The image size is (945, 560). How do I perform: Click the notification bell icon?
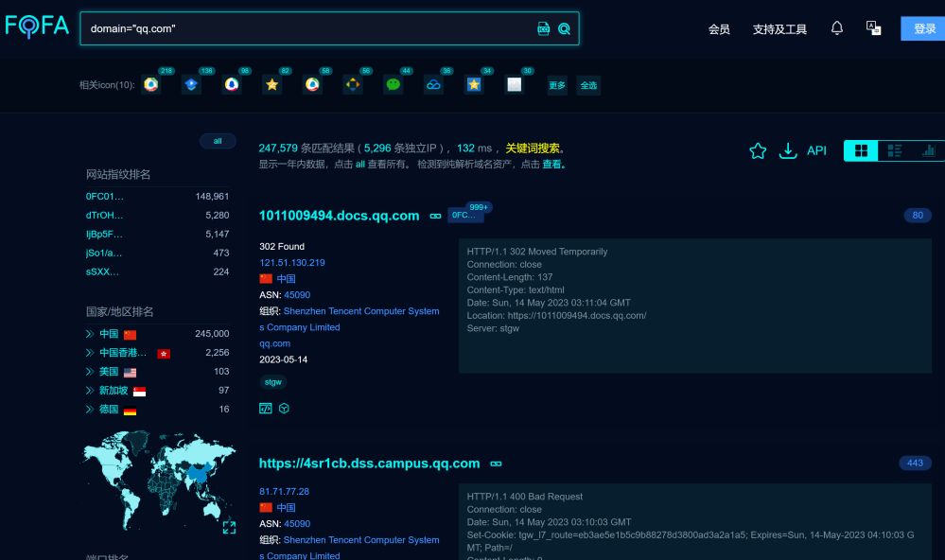[836, 28]
